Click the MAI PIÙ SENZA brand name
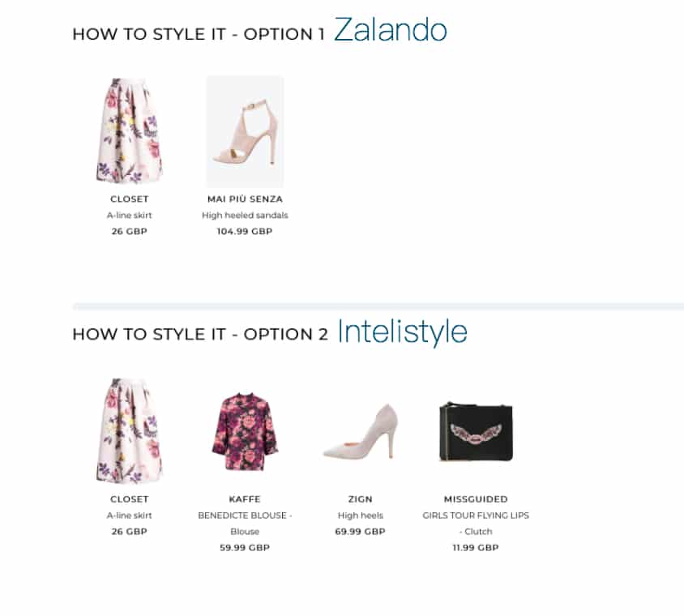 coord(245,199)
